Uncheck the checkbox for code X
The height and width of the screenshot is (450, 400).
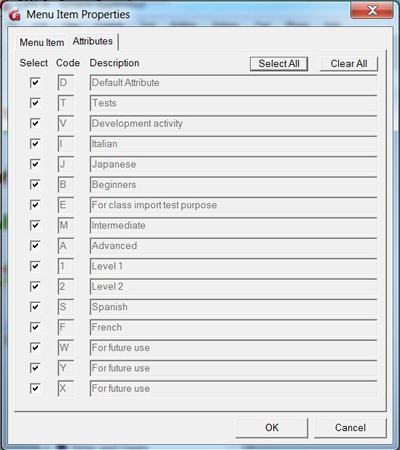35,388
